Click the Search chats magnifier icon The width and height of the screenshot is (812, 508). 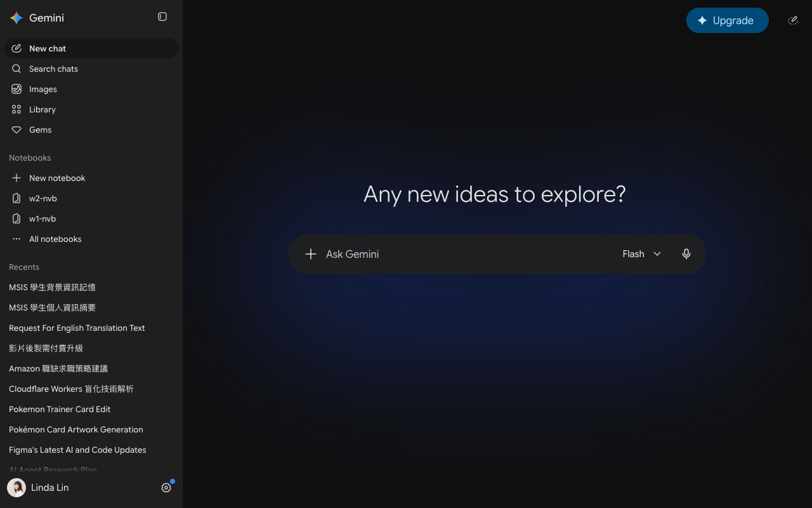pyautogui.click(x=16, y=69)
